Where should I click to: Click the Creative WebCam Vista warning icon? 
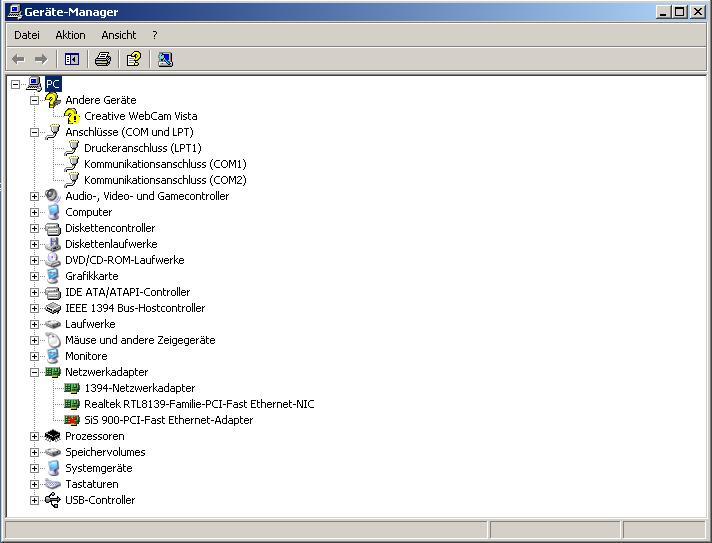[72, 116]
